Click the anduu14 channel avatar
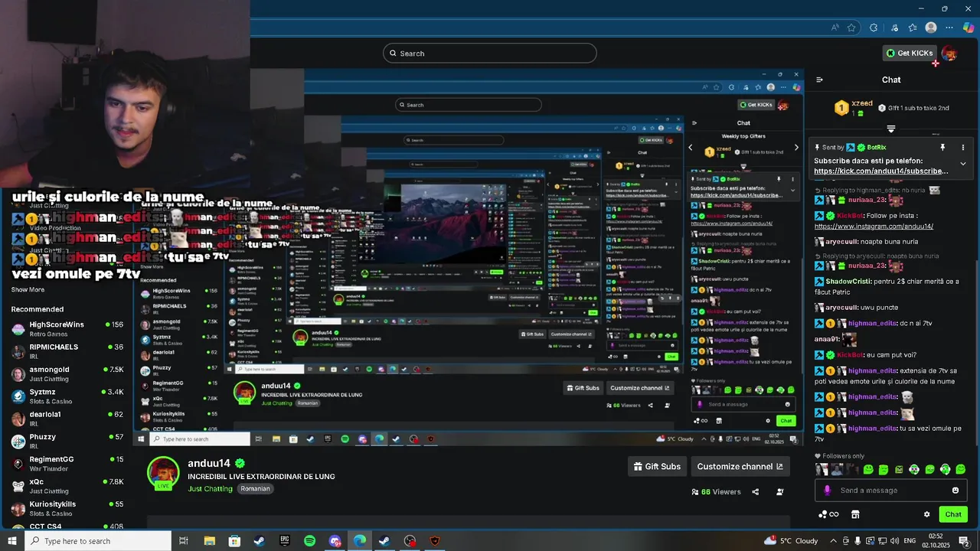The image size is (980, 551). [163, 472]
